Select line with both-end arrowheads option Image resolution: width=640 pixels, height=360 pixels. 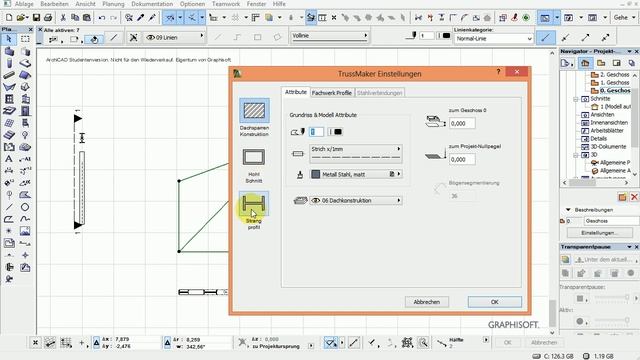[605, 38]
